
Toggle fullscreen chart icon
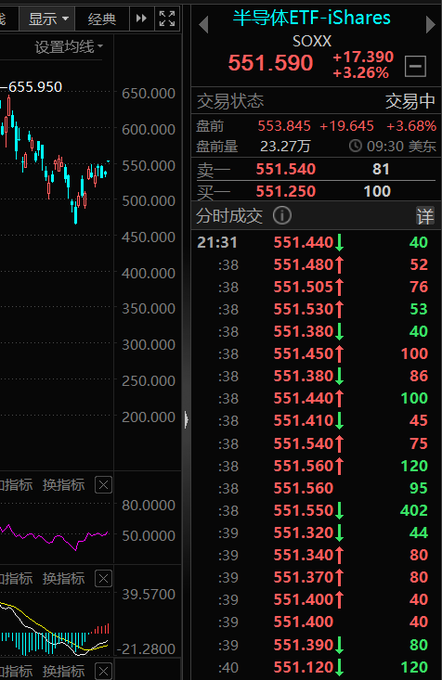pyautogui.click(x=167, y=19)
